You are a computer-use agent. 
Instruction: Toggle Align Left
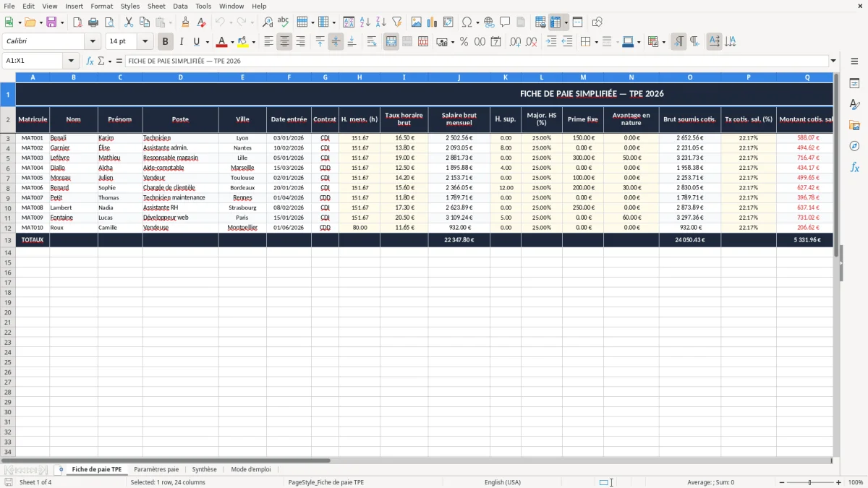pyautogui.click(x=268, y=42)
